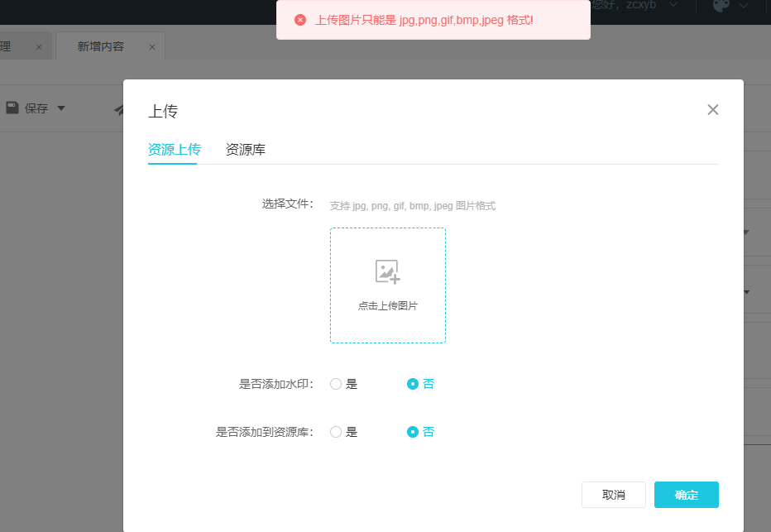Screen dimensions: 771x532
Task: Click the username zcxyb in header
Action: [641, 5]
